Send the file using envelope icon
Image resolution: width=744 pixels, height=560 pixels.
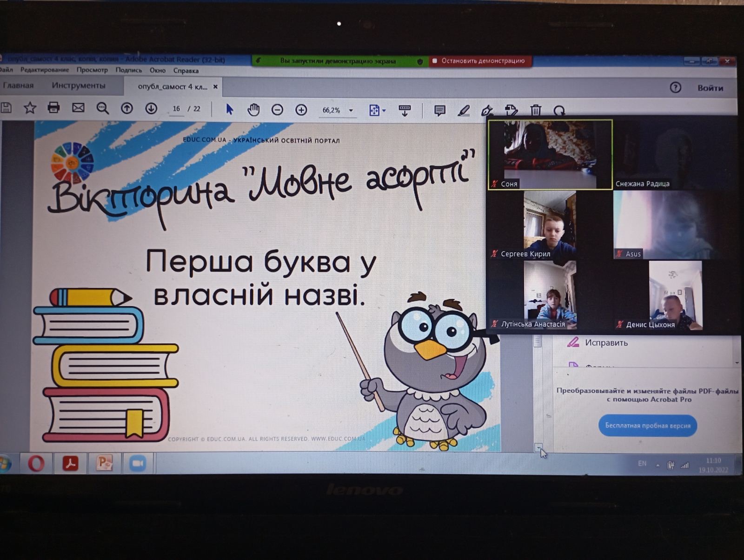78,108
